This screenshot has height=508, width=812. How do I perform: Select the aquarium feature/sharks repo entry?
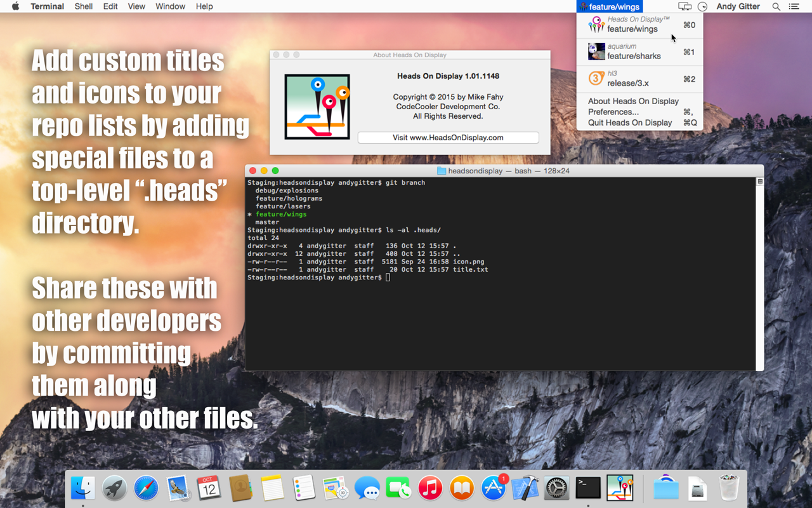coord(639,51)
